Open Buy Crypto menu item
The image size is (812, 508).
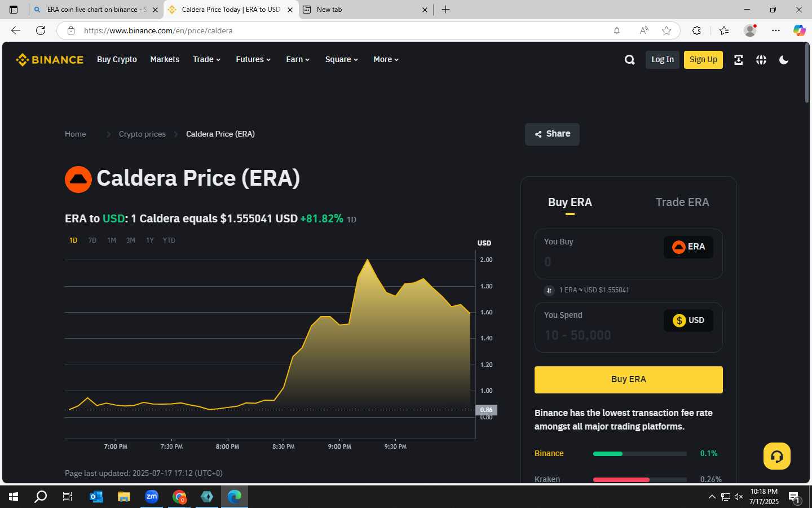click(117, 59)
